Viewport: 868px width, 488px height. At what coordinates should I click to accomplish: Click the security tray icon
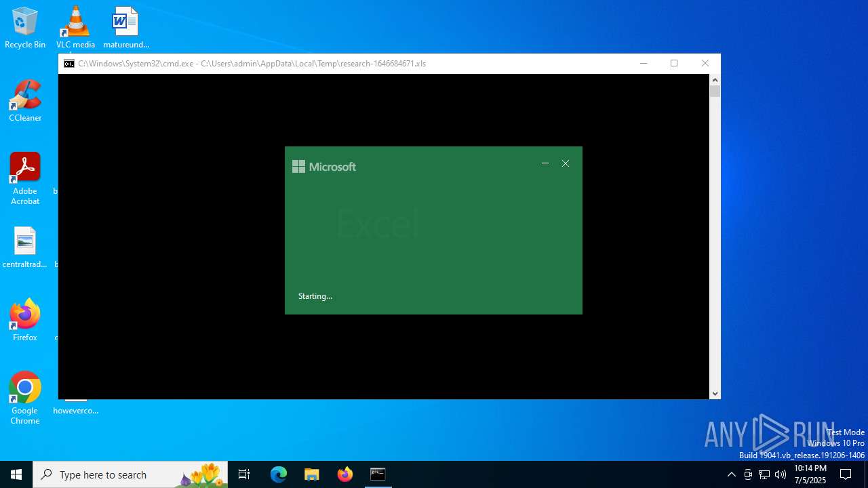[748, 474]
